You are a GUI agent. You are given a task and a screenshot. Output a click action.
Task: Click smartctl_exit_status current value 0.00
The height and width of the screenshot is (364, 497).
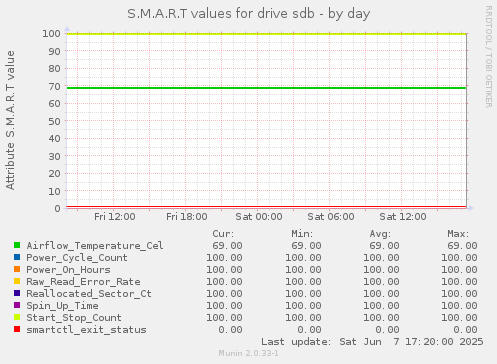[x=230, y=330]
